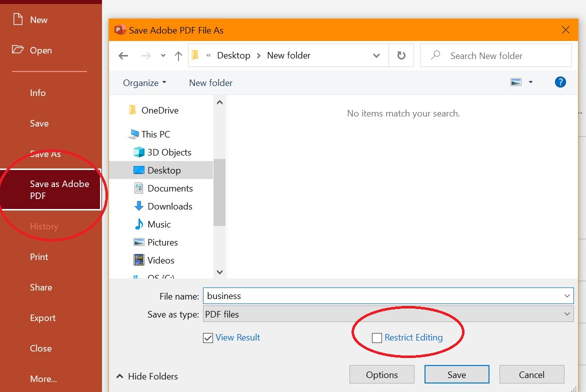The width and height of the screenshot is (586, 392).
Task: Open help with the question mark icon
Action: point(560,82)
